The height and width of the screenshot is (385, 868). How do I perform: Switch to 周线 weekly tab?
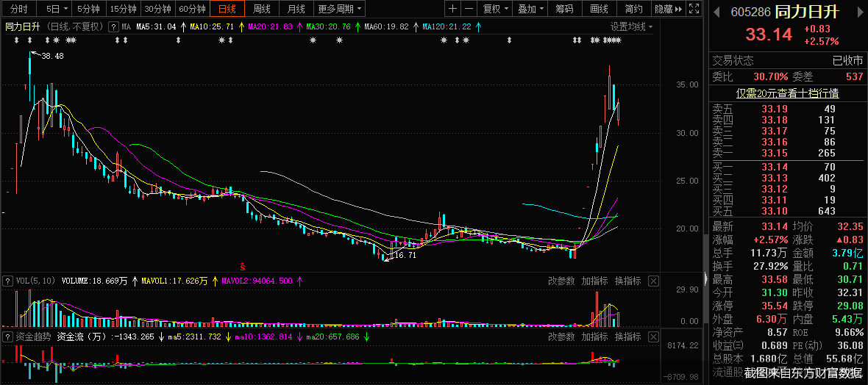(262, 9)
